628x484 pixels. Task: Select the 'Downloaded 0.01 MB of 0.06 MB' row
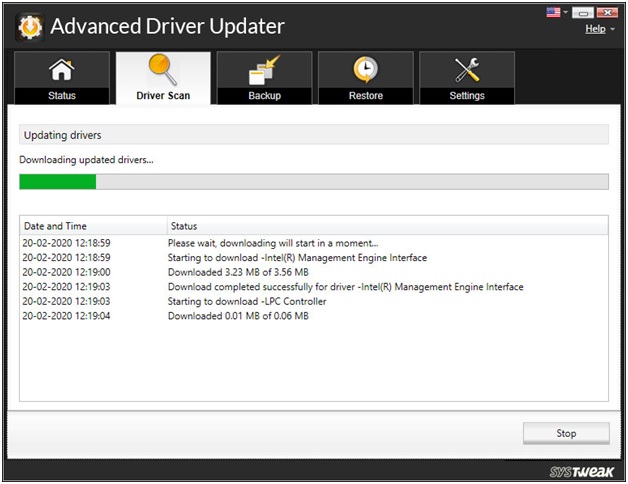(239, 316)
